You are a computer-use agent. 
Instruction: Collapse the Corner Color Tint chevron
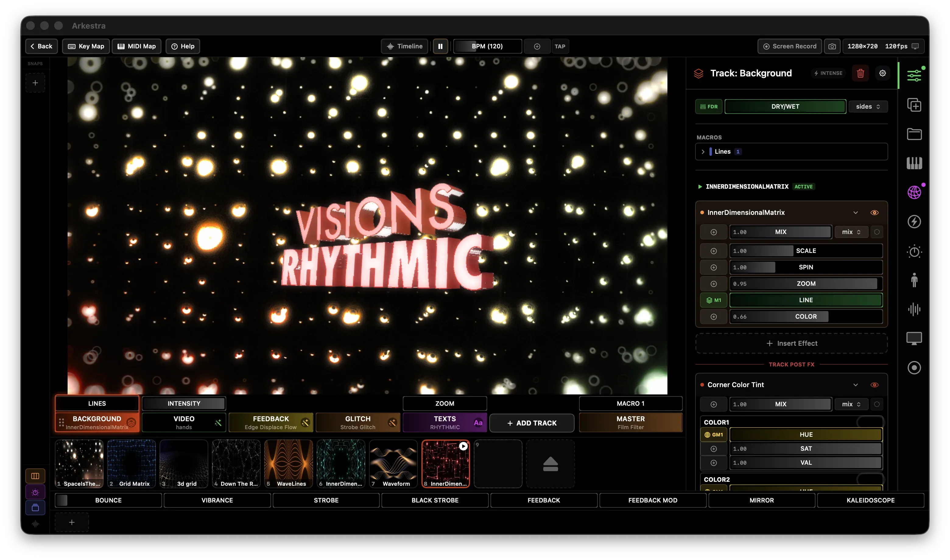tap(855, 385)
